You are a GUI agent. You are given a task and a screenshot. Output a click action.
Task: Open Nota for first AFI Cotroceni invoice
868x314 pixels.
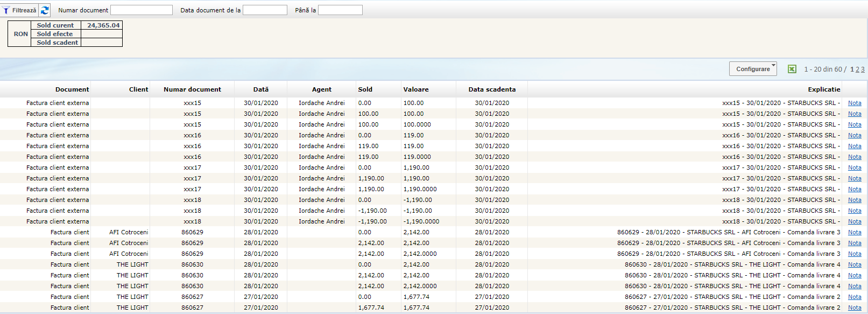(x=855, y=232)
